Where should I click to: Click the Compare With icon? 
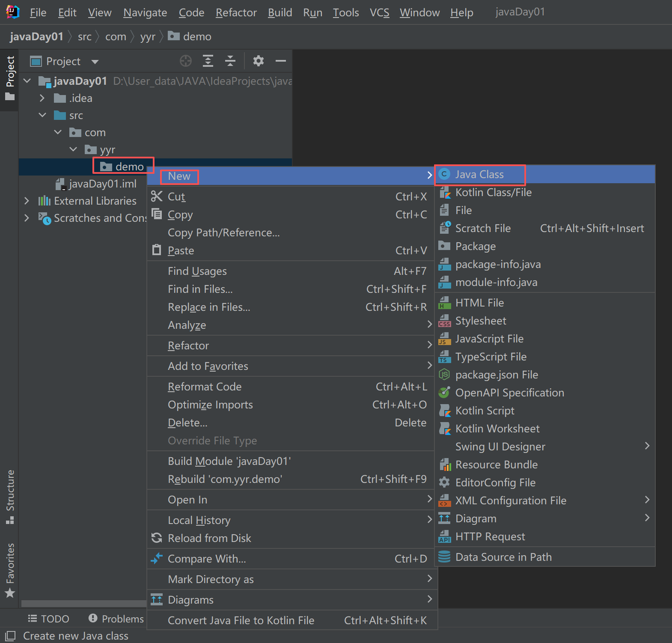point(156,558)
